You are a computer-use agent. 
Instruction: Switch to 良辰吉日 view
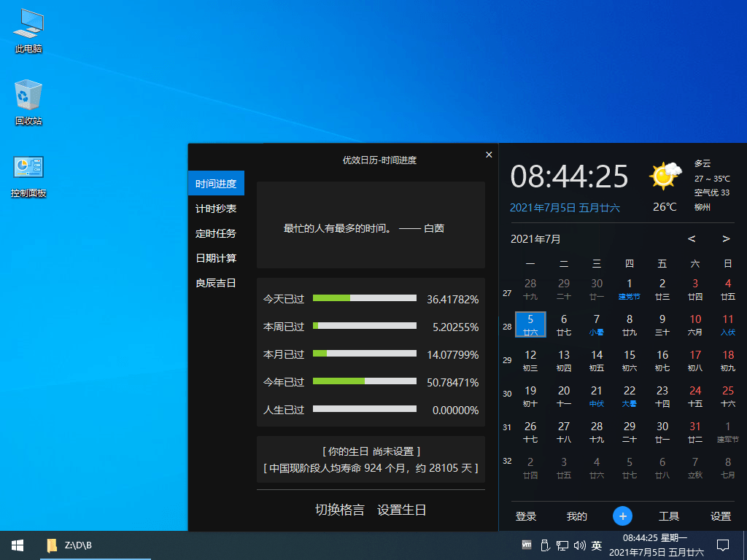tap(215, 283)
